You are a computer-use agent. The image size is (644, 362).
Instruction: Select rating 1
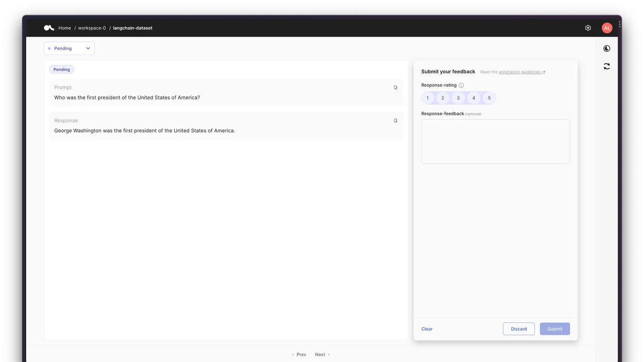[428, 98]
